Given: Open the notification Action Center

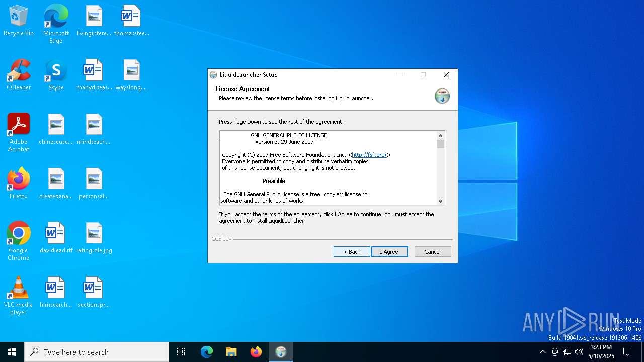Looking at the screenshot, I should click(x=627, y=352).
